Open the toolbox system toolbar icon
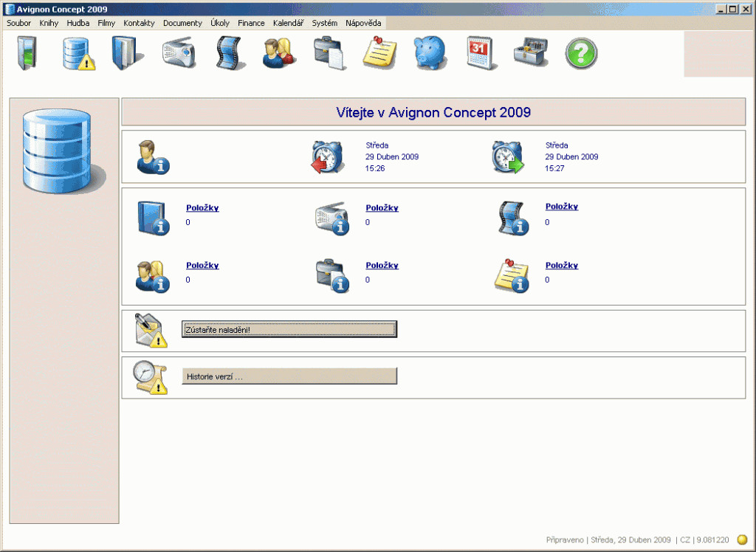 [531, 52]
